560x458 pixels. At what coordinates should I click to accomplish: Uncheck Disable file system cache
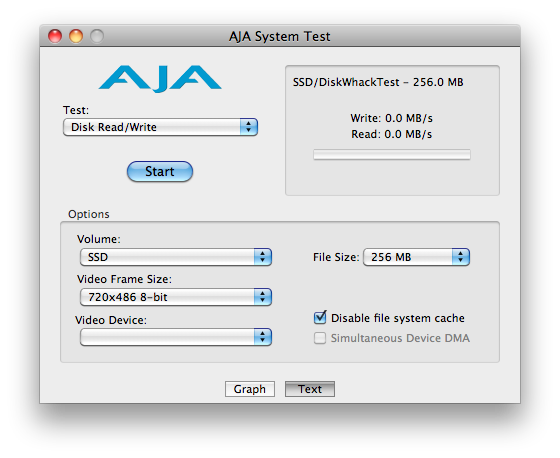320,318
